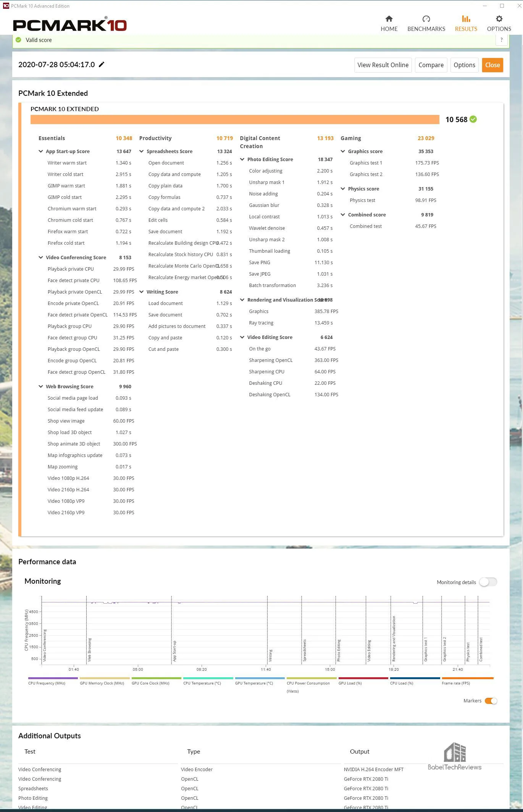Viewport: 523px width, 812px height.
Task: Select the GPU Memory Clock legend color
Action: (105, 678)
